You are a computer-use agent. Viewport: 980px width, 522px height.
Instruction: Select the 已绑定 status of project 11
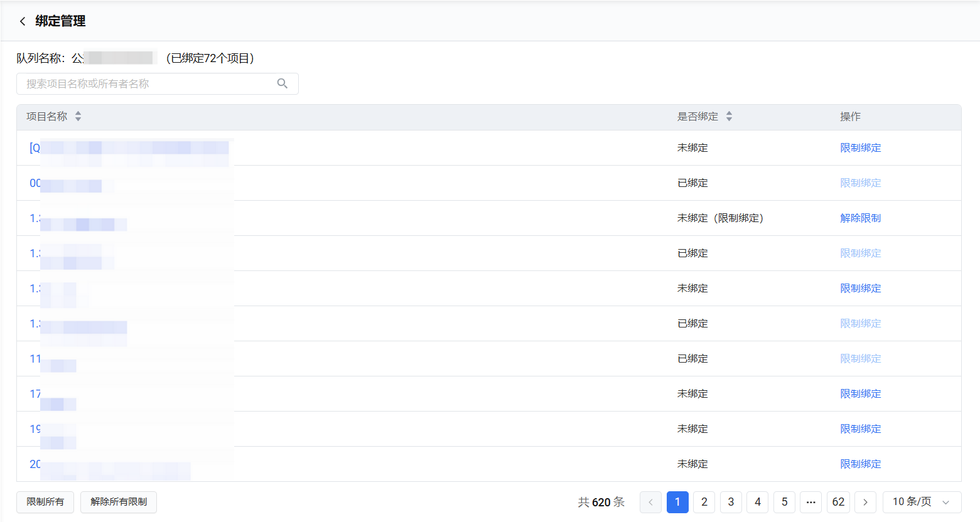click(x=692, y=359)
